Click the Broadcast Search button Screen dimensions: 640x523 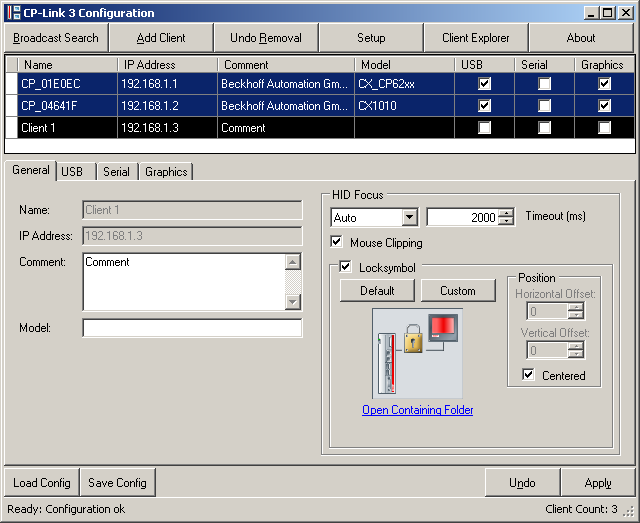pyautogui.click(x=56, y=38)
